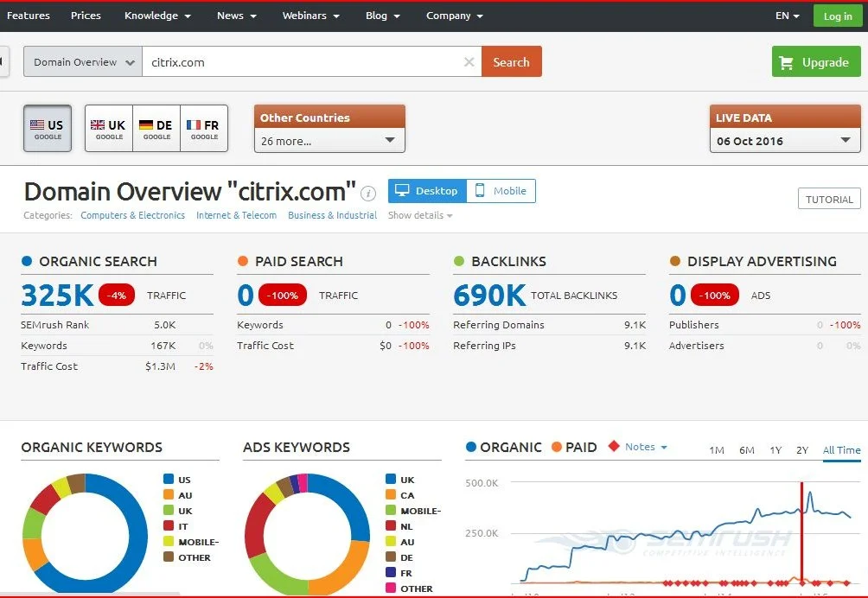Click the orange Search button
Image resolution: width=868 pixels, height=598 pixels.
(512, 61)
